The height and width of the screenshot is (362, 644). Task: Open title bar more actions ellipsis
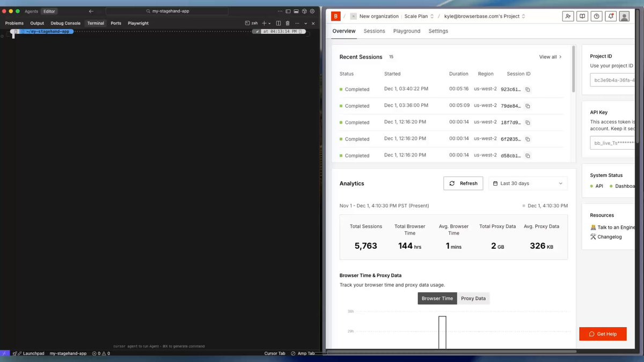point(280,11)
